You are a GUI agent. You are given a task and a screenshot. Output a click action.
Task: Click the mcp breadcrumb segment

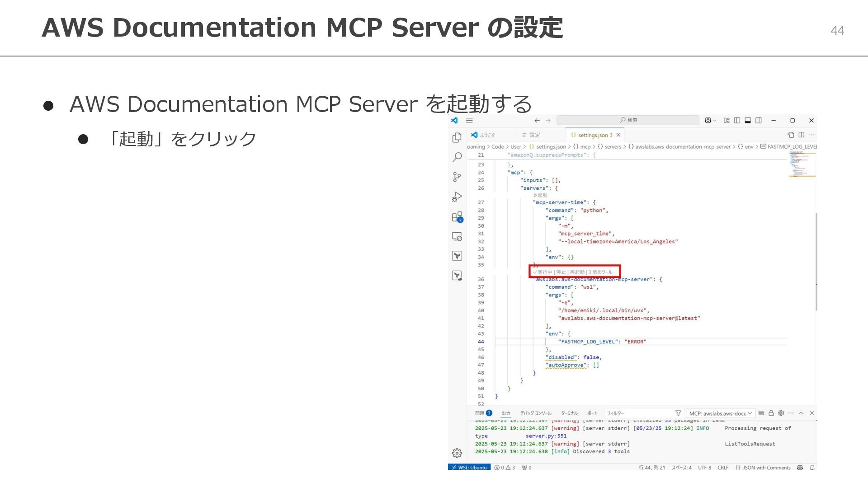(582, 147)
